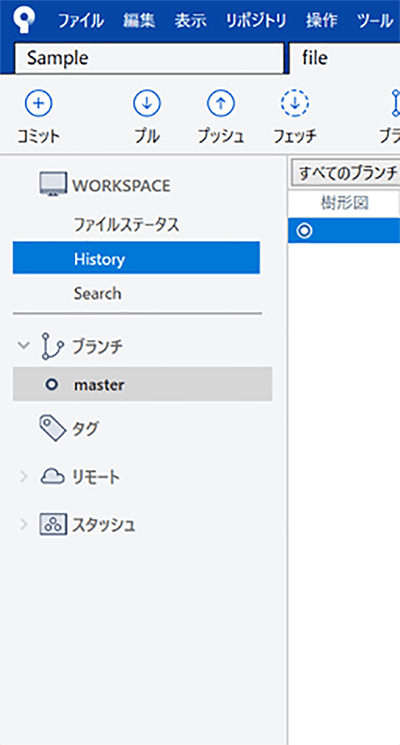Click the stash (スタッシュ) box icon

click(x=52, y=525)
